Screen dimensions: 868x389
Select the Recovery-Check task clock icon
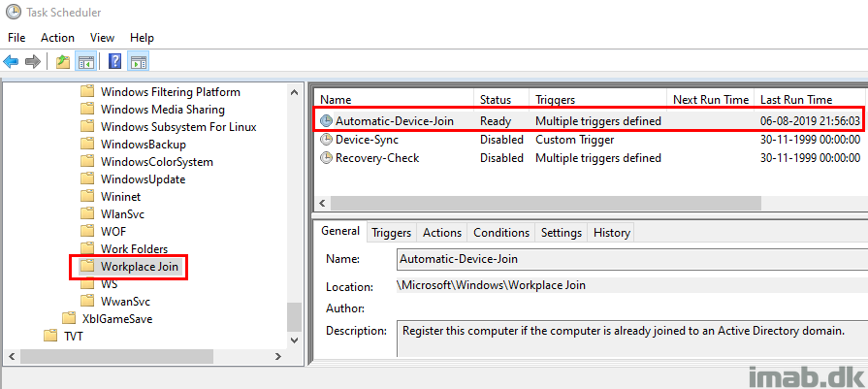[327, 158]
